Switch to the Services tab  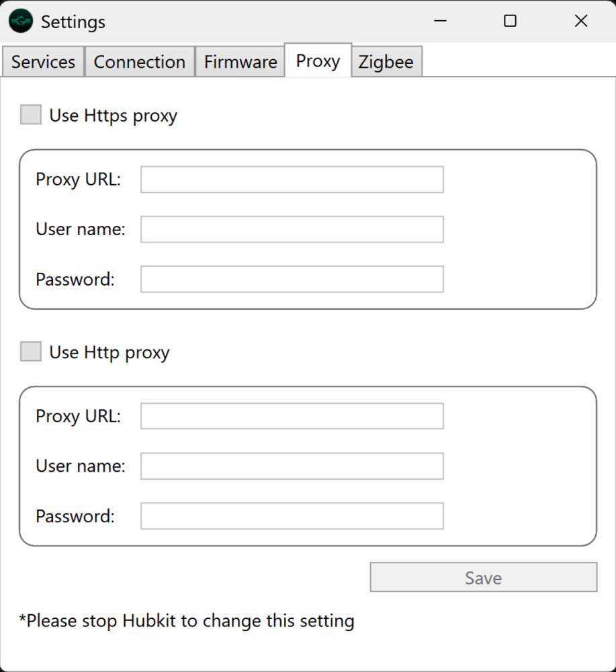click(42, 61)
